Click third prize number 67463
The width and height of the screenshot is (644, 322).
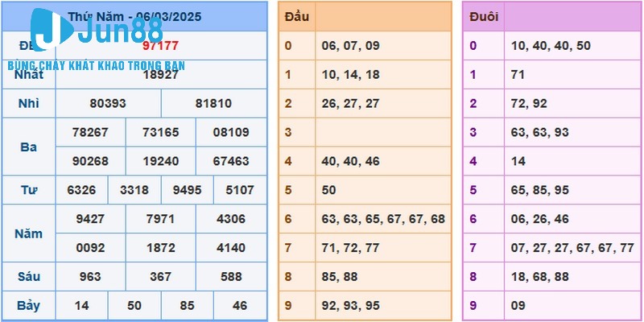[x=230, y=161]
